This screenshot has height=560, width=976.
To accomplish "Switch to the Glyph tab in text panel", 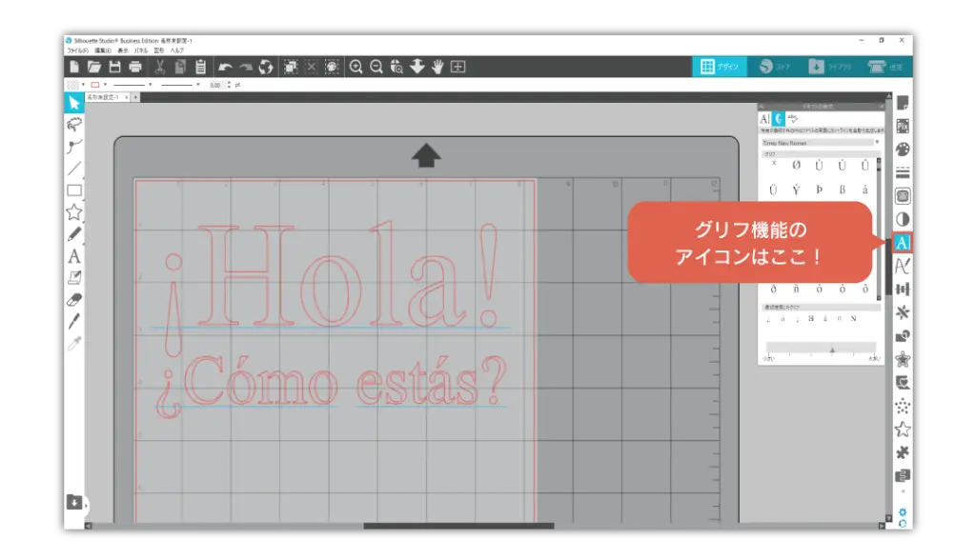I will point(778,119).
